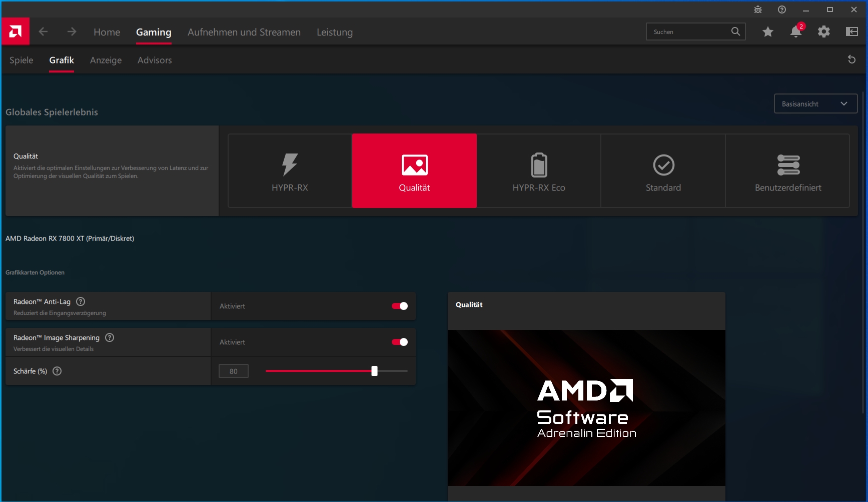Image resolution: width=868 pixels, height=502 pixels.
Task: Open the Gaming tab
Action: [154, 32]
